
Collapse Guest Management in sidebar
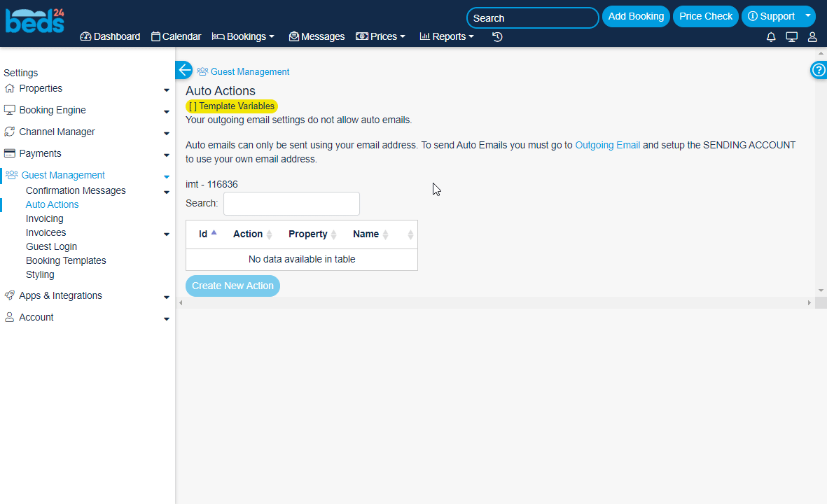click(167, 176)
